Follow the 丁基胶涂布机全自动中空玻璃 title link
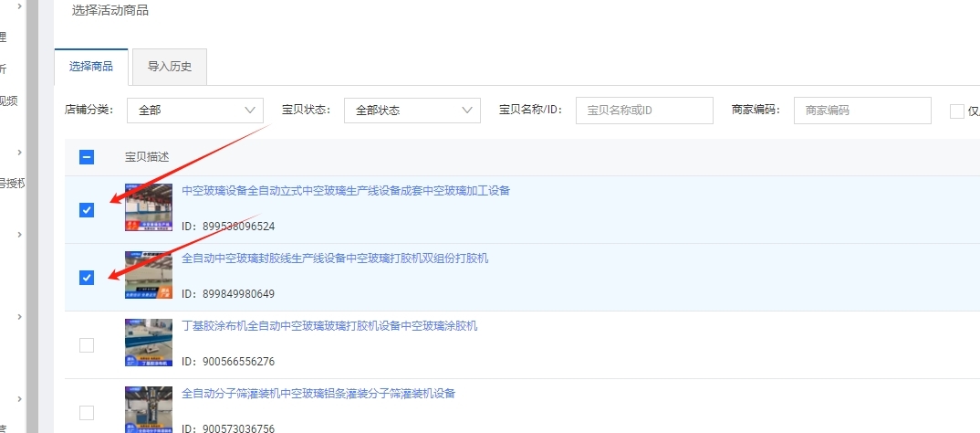The image size is (980, 433). [329, 326]
